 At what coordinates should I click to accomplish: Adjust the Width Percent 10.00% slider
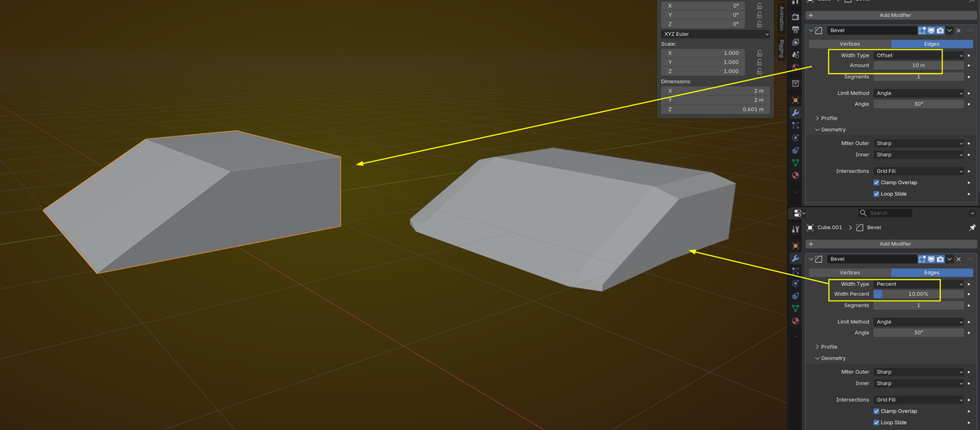[x=919, y=294]
